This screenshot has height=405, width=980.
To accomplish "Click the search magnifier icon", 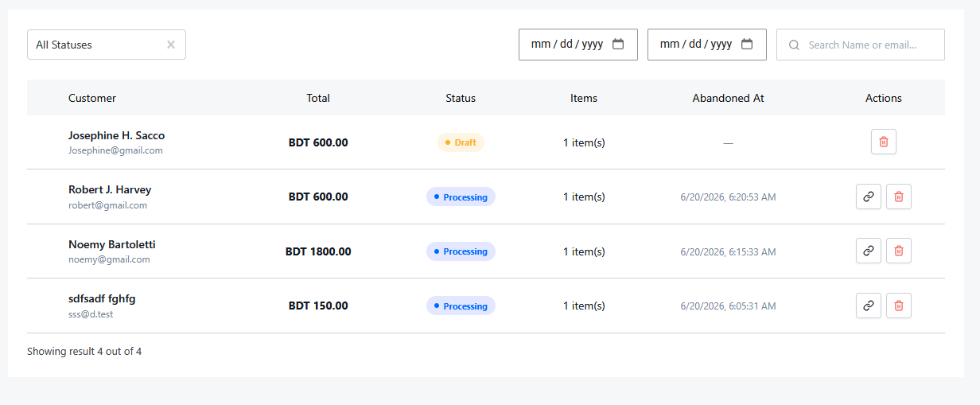I will pos(794,45).
